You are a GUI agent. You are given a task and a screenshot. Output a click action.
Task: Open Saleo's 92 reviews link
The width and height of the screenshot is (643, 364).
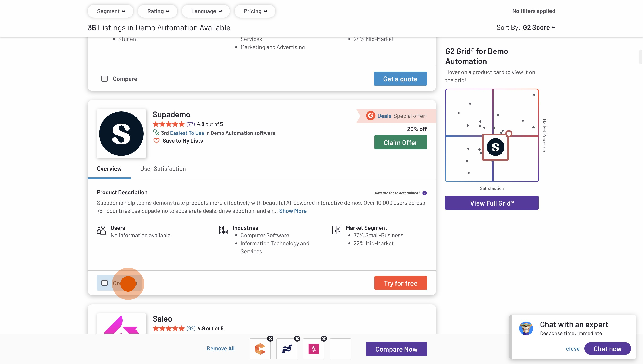click(x=191, y=329)
